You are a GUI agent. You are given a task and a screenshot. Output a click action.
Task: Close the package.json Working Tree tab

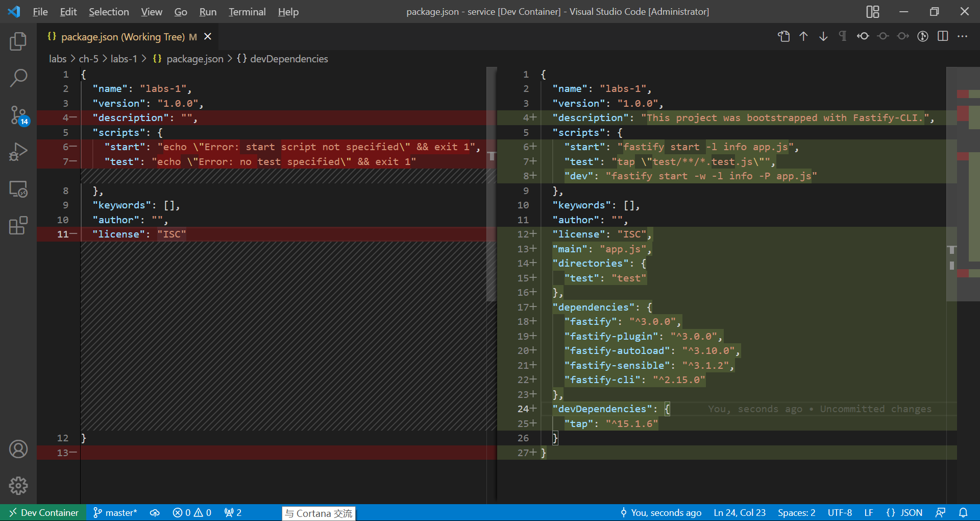(208, 36)
